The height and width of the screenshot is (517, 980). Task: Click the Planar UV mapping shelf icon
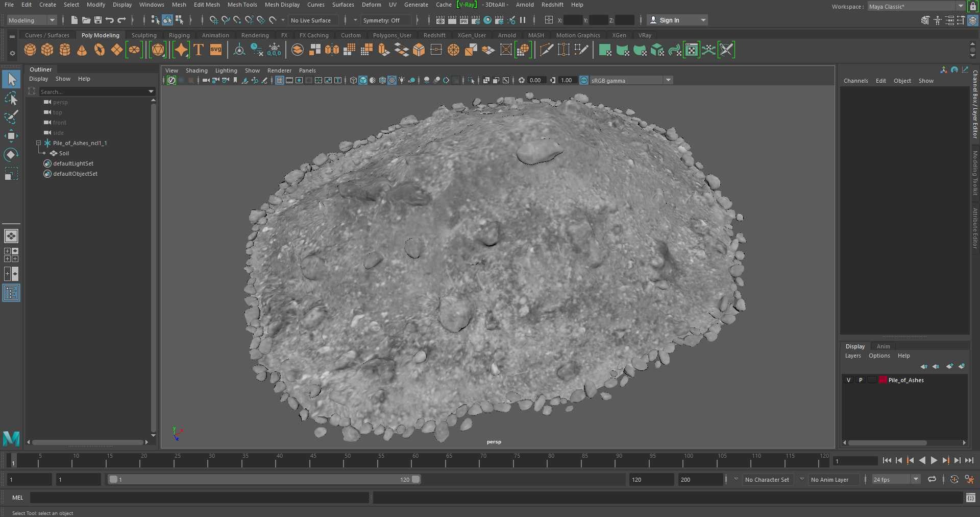click(605, 50)
